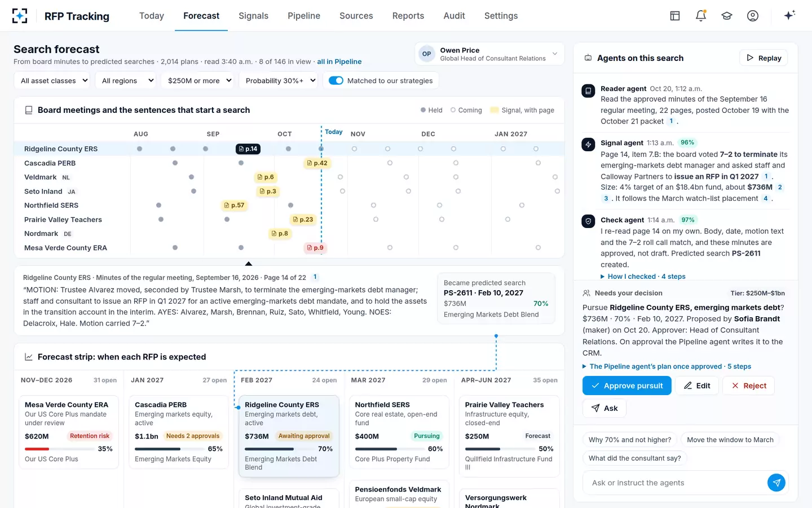Click the Check agent shield icon
812x508 pixels.
(x=588, y=221)
